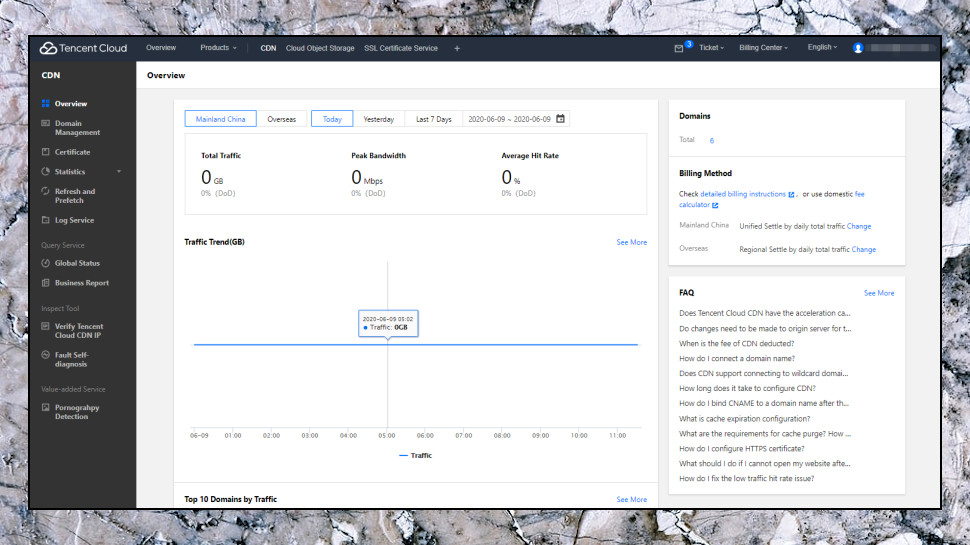The width and height of the screenshot is (970, 545).
Task: Click the Peak Bandwidth 0 Mbps value
Action: [x=367, y=178]
